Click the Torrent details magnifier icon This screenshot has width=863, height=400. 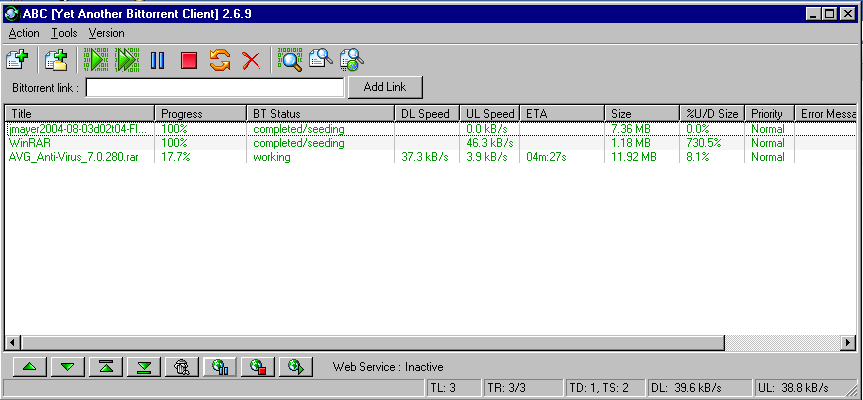(x=320, y=58)
